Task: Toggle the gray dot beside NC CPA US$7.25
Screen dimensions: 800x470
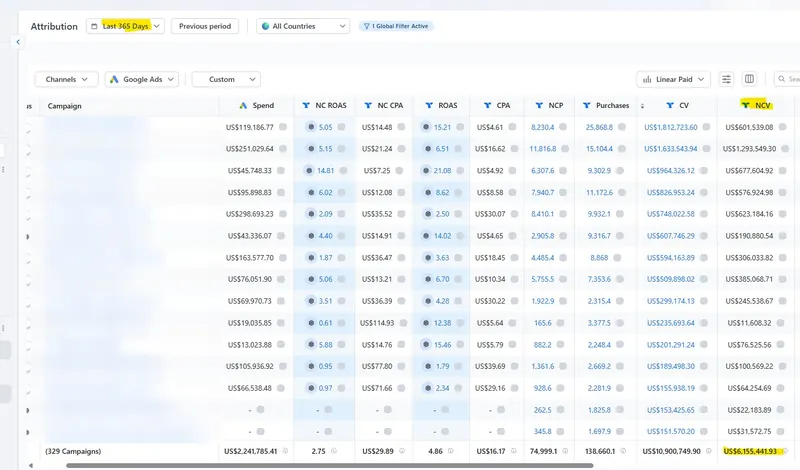Action: (399, 170)
